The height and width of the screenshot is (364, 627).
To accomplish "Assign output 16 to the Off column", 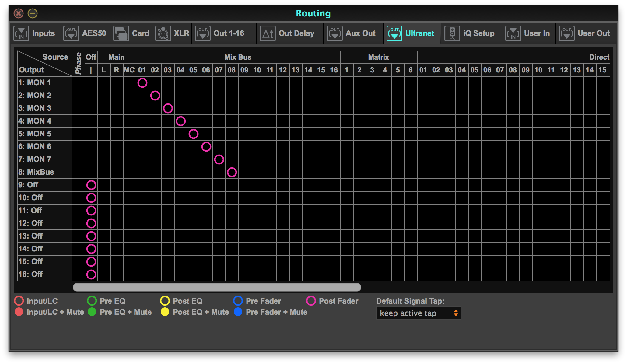I will [91, 274].
